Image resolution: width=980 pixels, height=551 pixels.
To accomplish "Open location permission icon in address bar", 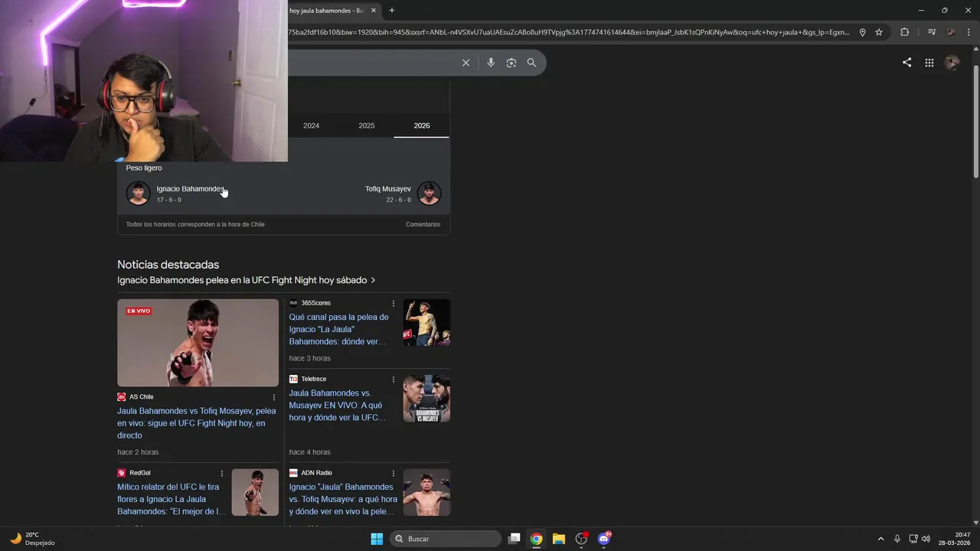I will [x=862, y=32].
